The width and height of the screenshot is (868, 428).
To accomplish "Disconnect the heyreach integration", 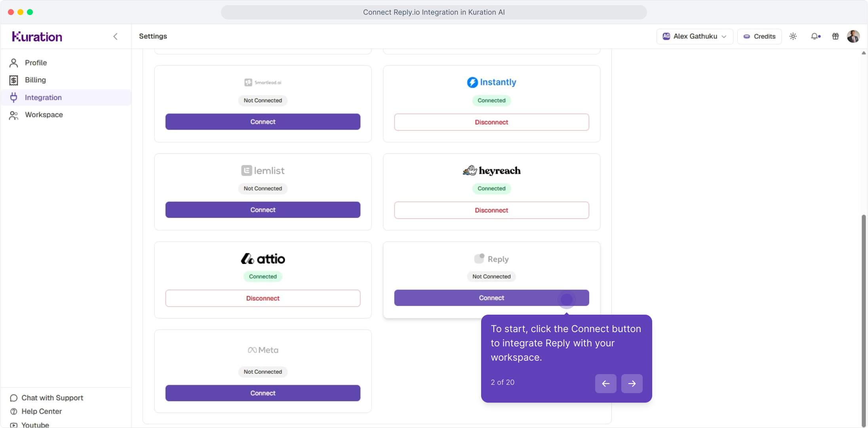I will point(491,210).
